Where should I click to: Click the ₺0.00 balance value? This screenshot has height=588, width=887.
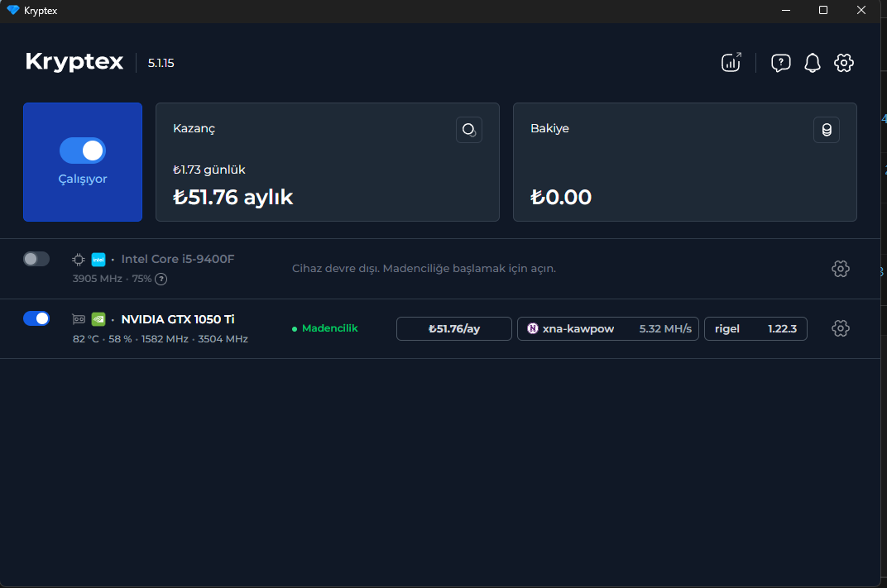coord(561,198)
